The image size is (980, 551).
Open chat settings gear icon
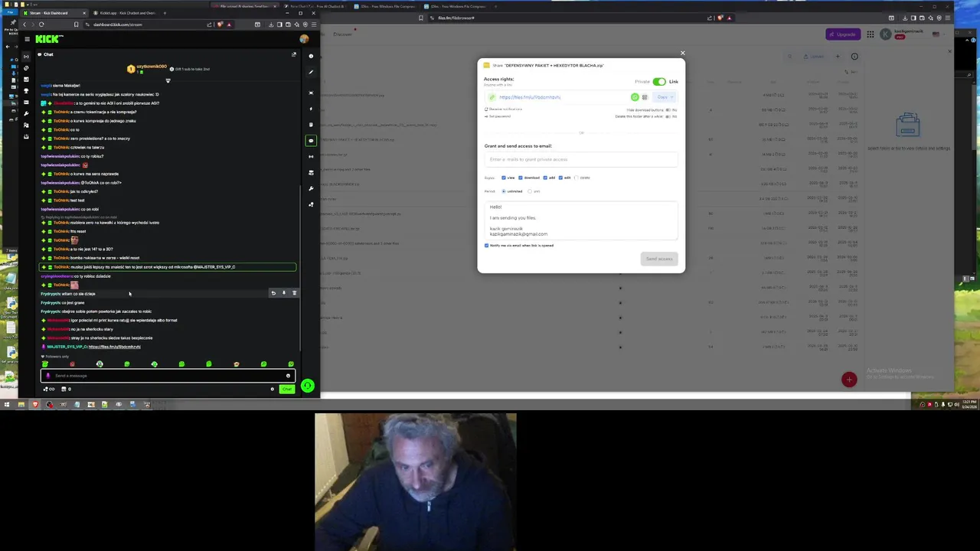(272, 390)
